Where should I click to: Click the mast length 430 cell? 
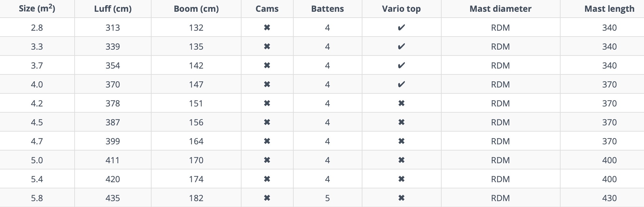609,198
